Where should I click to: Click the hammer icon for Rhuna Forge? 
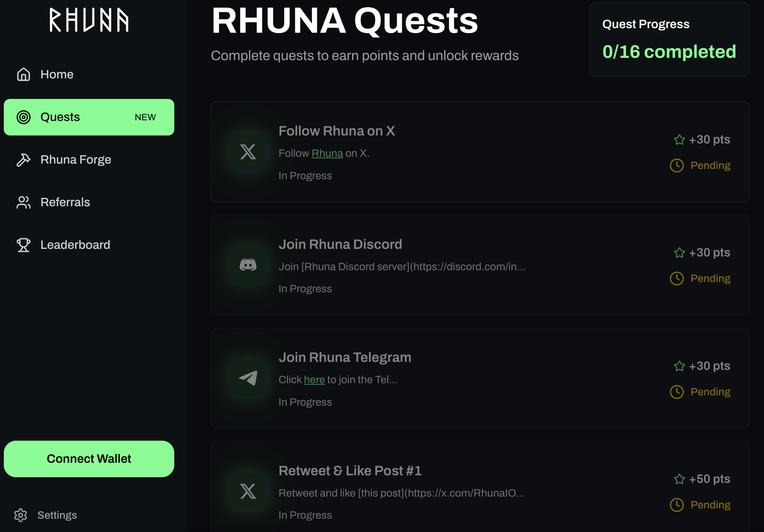[x=24, y=160]
